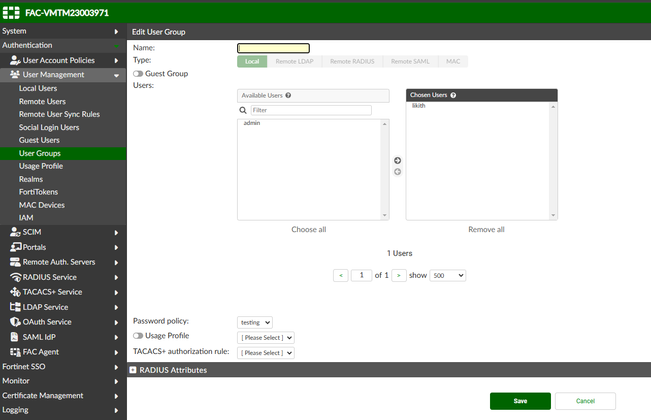Click the Save button
Viewport: 651px width, 420px height.
[520, 401]
